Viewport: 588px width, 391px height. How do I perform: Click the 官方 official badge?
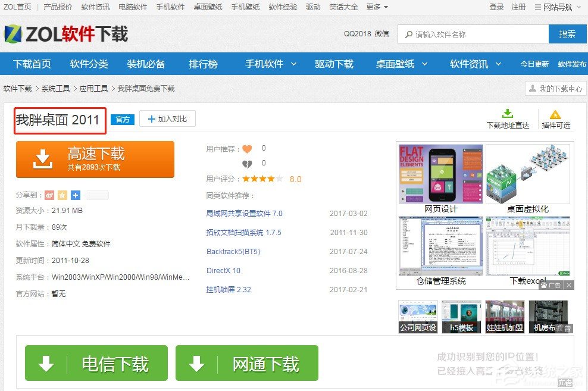[123, 119]
